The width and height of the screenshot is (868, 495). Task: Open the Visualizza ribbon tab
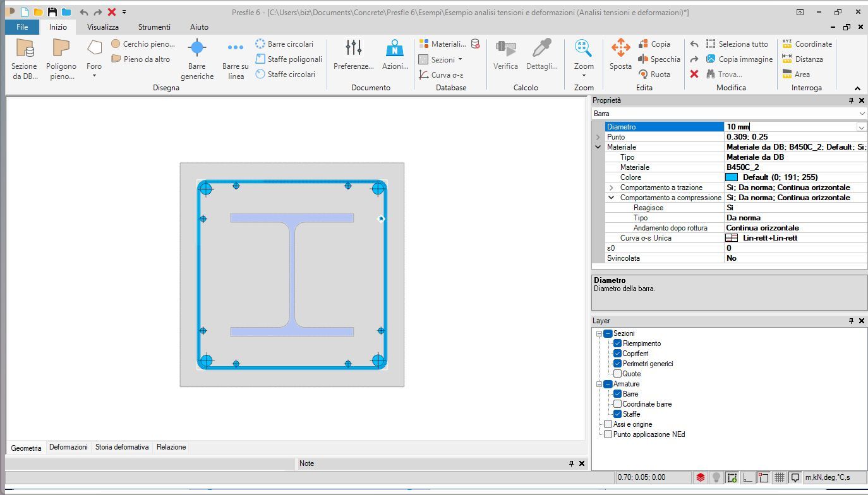pos(103,27)
